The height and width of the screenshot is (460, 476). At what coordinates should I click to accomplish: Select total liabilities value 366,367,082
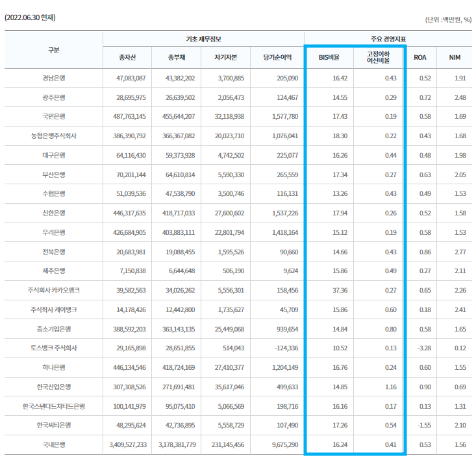(179, 136)
